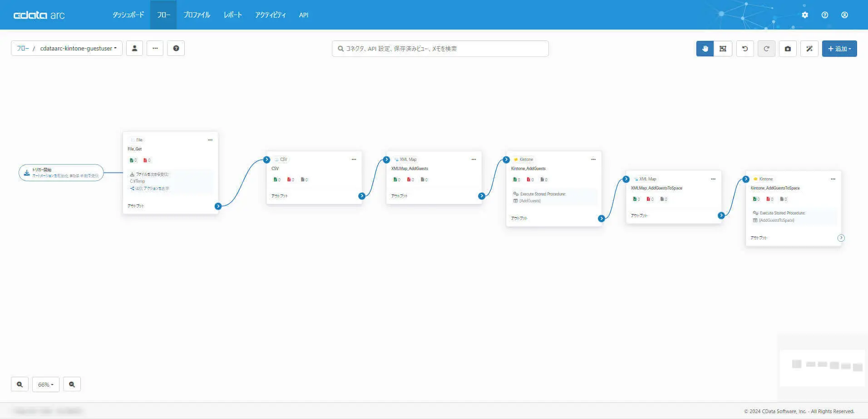Open the 追加 add dropdown button

[839, 49]
